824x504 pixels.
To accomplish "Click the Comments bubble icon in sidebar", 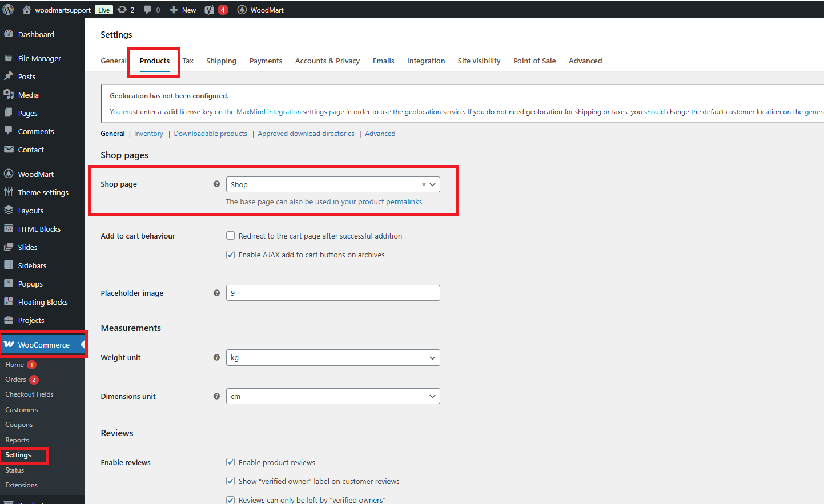I will [9, 131].
